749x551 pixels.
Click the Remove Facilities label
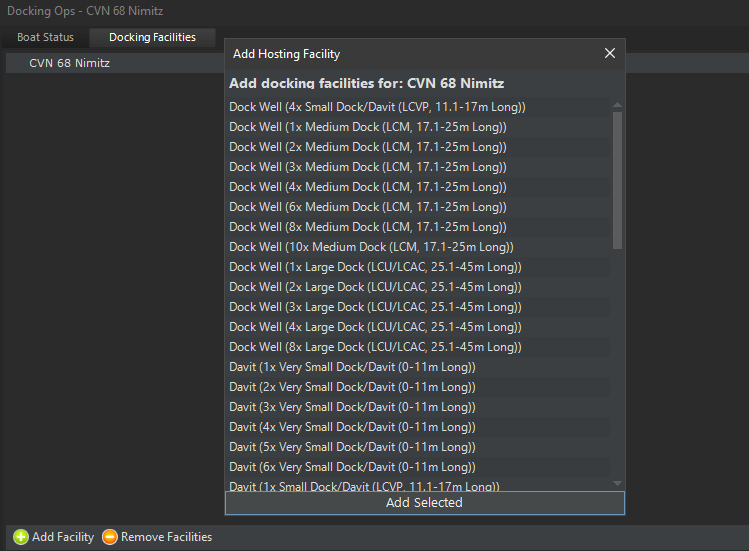tap(166, 537)
